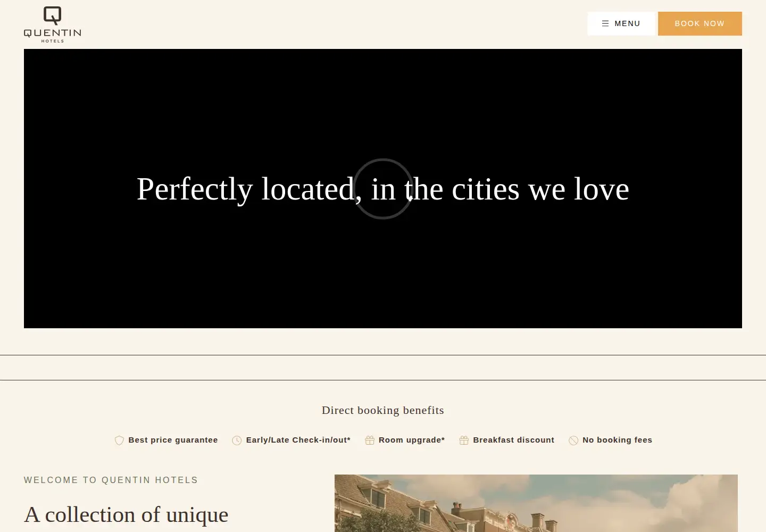Click the BOOK NOW button

[700, 23]
